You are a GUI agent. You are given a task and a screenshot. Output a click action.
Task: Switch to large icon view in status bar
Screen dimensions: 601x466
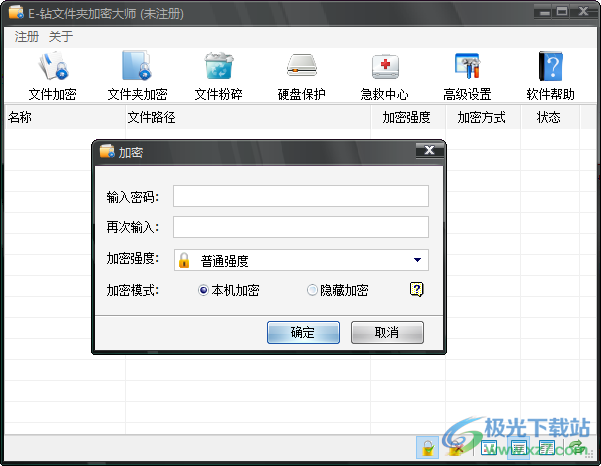489,448
